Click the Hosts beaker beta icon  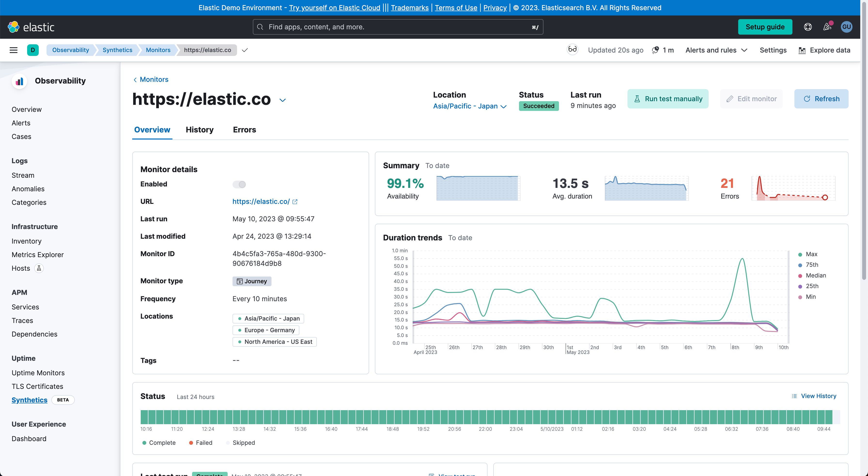point(39,269)
